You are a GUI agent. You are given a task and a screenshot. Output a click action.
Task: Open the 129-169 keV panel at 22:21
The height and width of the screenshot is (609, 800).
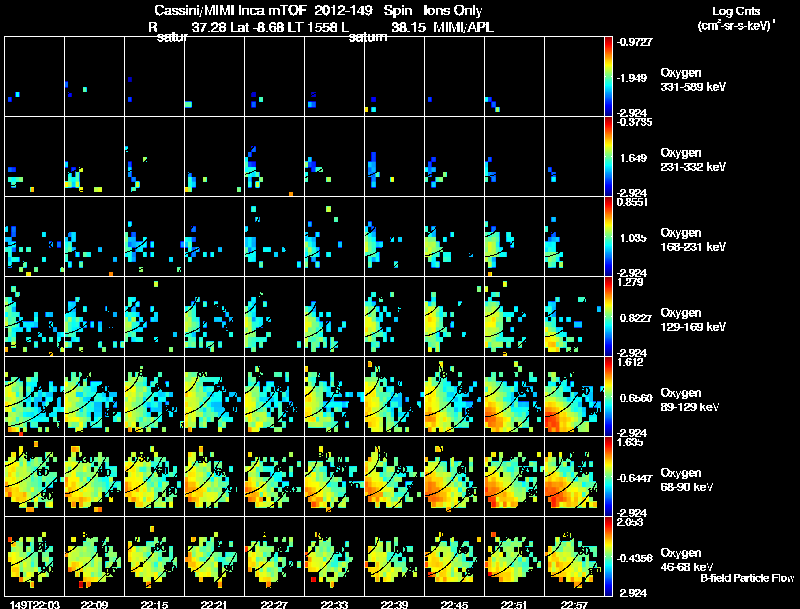214,316
